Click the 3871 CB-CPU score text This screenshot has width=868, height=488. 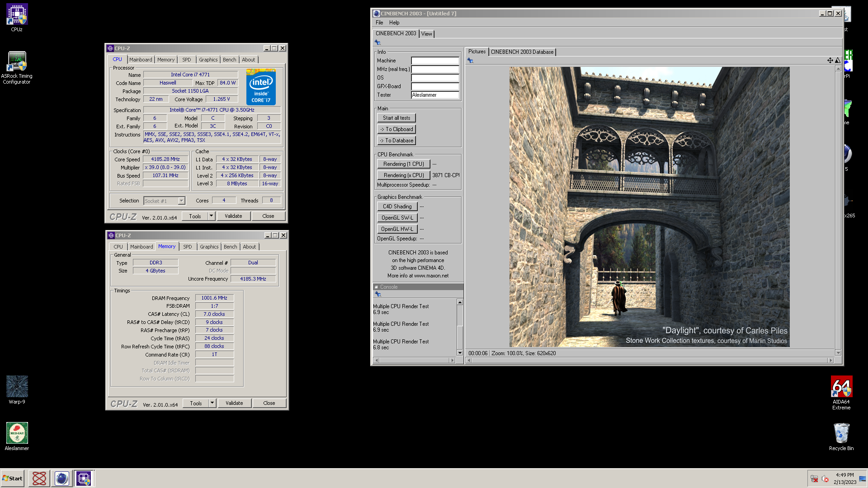(446, 175)
